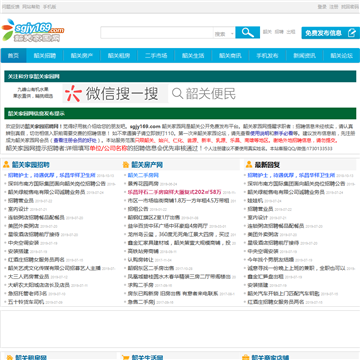The width and height of the screenshot is (360, 360).
Task: Focus the search text field
Action: tap(157, 33)
